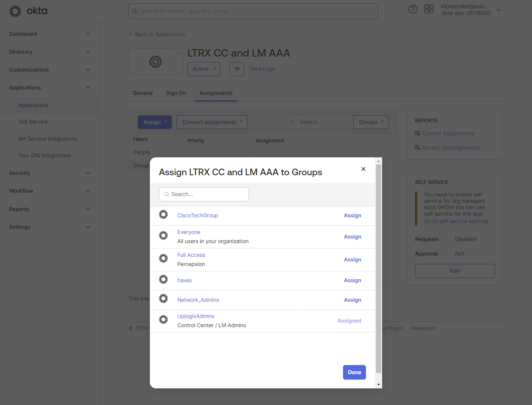This screenshot has height=405, width=532.
Task: Click the green handshake provisioning icon
Action: 237,69
